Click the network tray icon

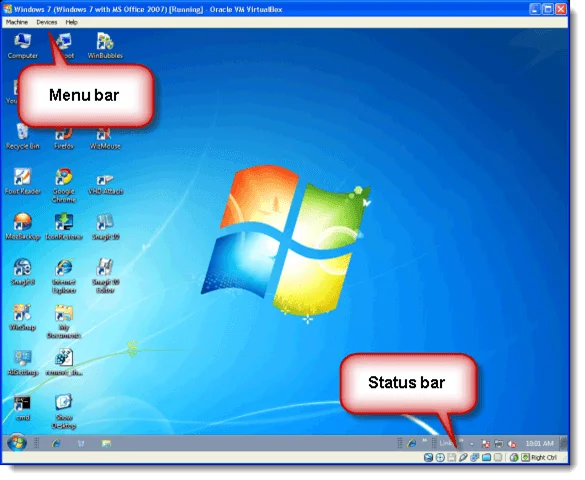[x=499, y=444]
